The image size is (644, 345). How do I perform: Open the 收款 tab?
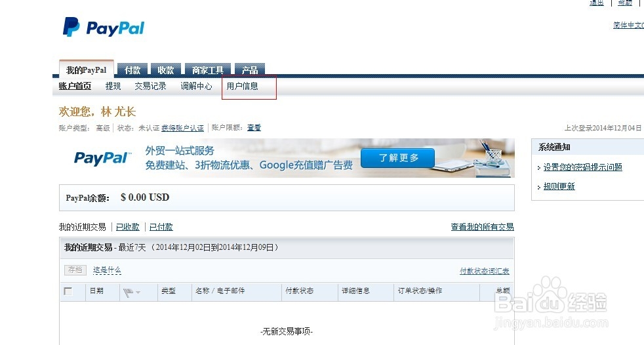tap(166, 70)
